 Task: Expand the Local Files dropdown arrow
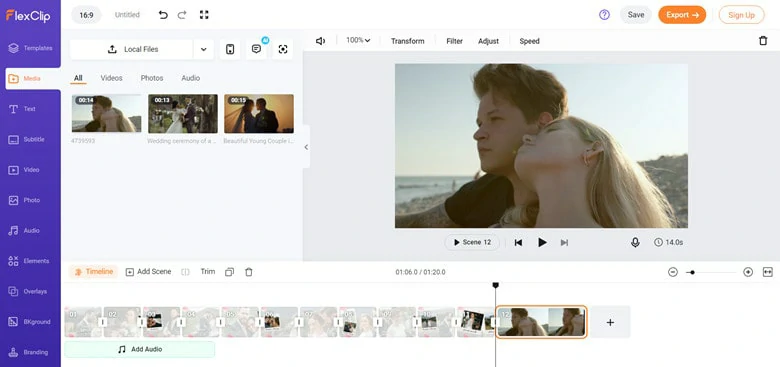[x=203, y=49]
